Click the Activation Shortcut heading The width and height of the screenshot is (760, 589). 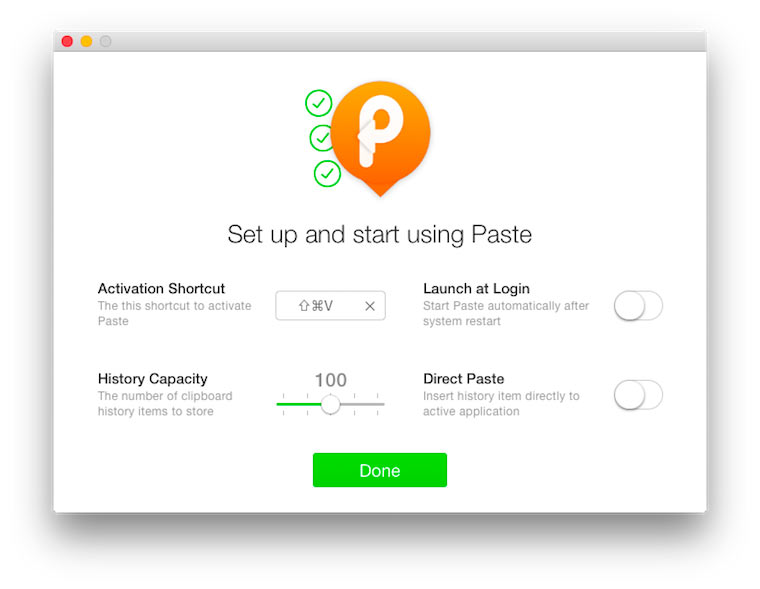click(161, 288)
